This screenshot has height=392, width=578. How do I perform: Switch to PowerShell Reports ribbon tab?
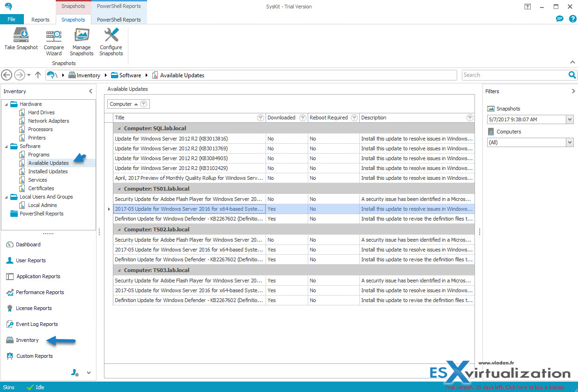(x=119, y=20)
